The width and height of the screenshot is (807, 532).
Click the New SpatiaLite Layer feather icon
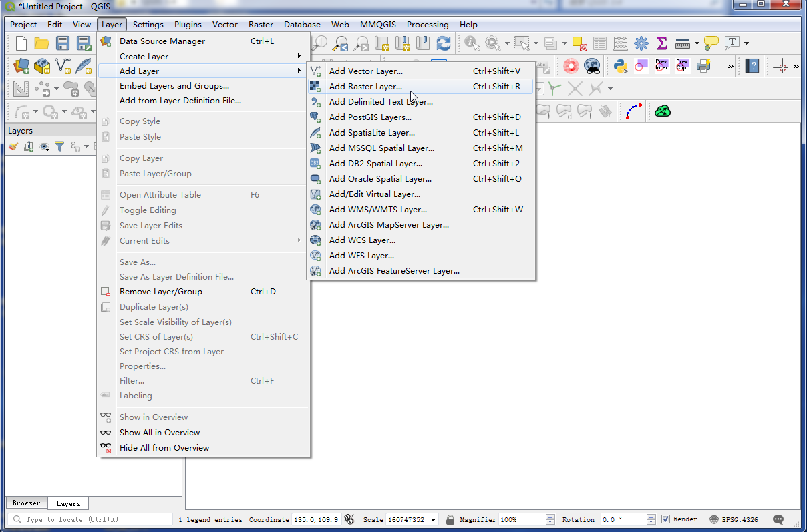(x=84, y=65)
